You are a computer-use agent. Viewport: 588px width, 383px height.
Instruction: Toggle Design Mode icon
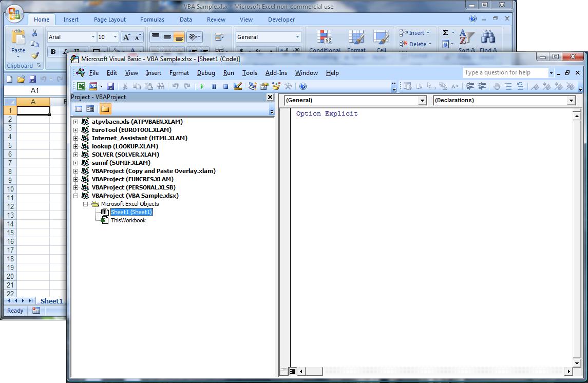point(237,87)
